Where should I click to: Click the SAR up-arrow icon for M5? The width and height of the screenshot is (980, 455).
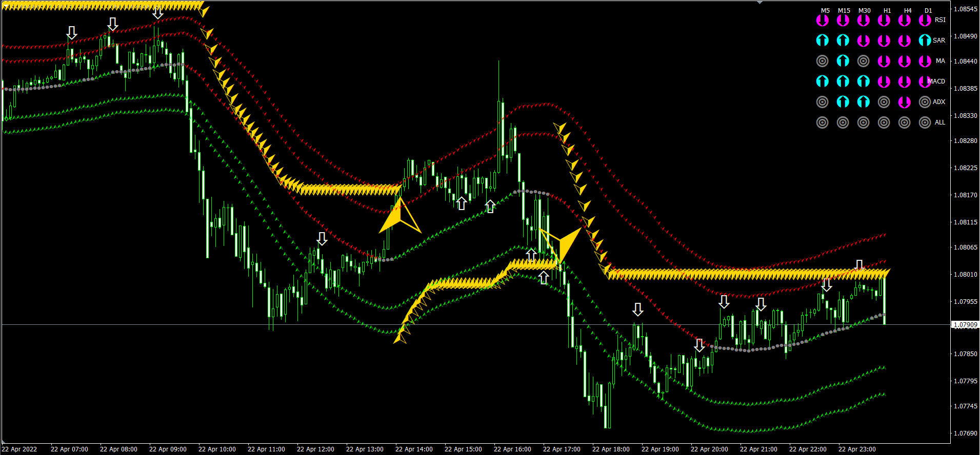pos(823,40)
